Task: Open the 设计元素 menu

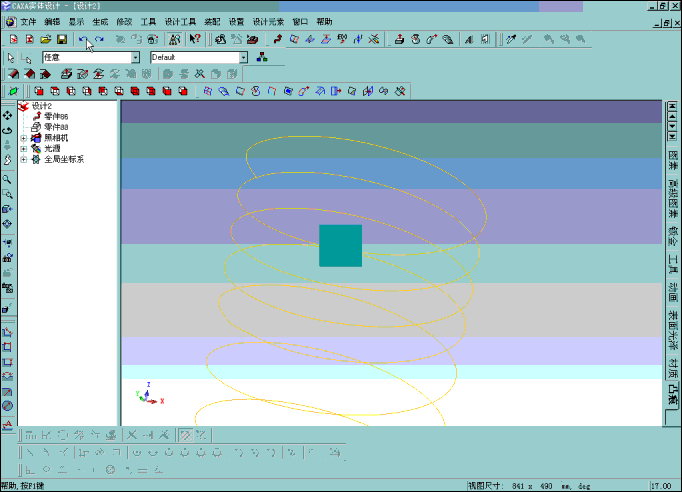Action: [268, 22]
